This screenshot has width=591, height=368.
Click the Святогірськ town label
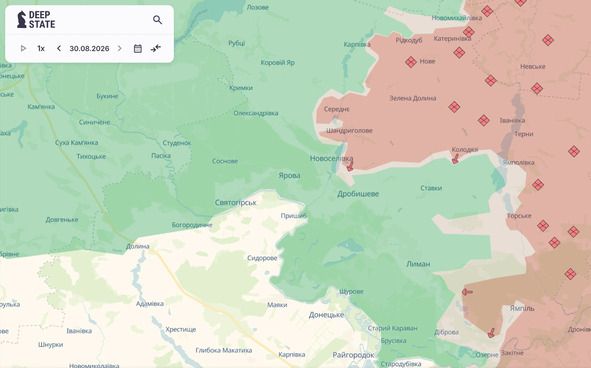coord(236,202)
